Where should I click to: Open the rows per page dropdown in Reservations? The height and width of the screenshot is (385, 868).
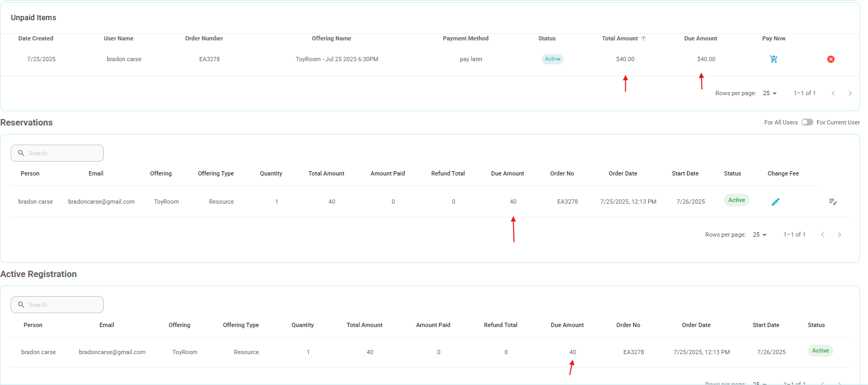759,235
